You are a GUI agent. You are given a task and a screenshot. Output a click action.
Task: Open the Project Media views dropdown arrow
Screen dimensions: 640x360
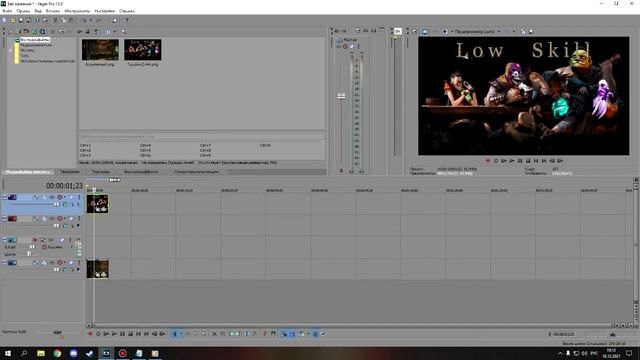pos(115,31)
